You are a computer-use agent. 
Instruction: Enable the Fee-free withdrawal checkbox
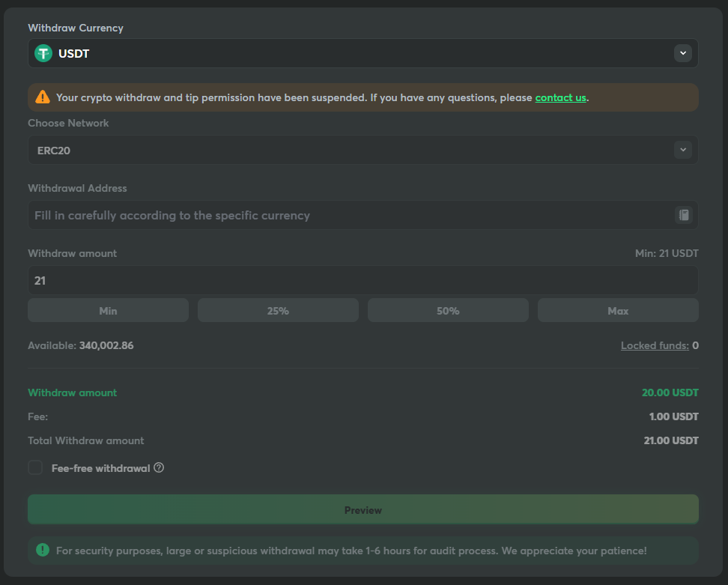pyautogui.click(x=35, y=468)
